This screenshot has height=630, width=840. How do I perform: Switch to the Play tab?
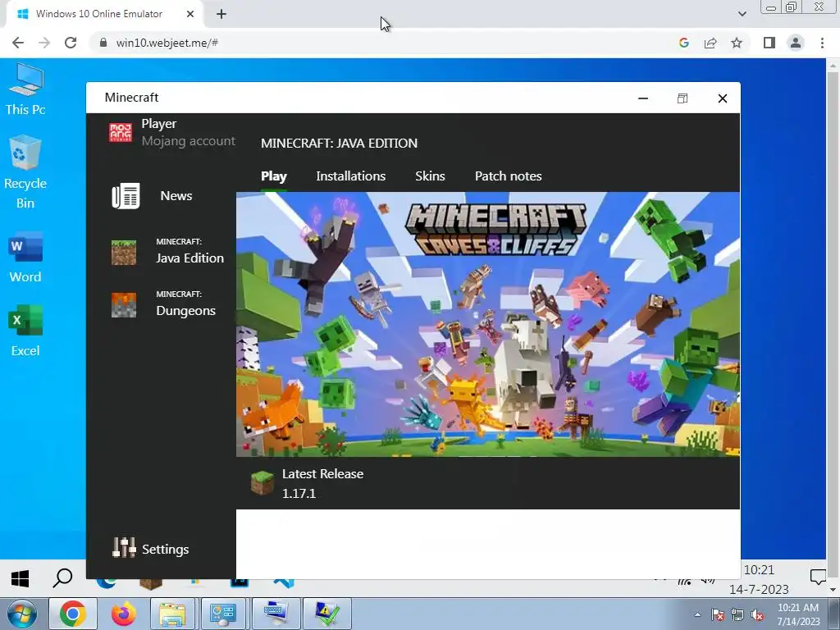pyautogui.click(x=274, y=176)
